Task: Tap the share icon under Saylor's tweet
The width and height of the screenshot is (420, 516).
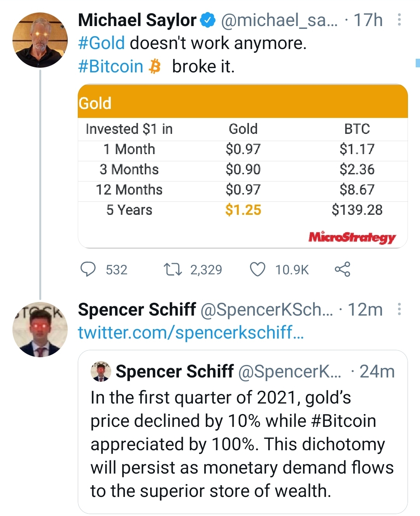Action: [342, 269]
